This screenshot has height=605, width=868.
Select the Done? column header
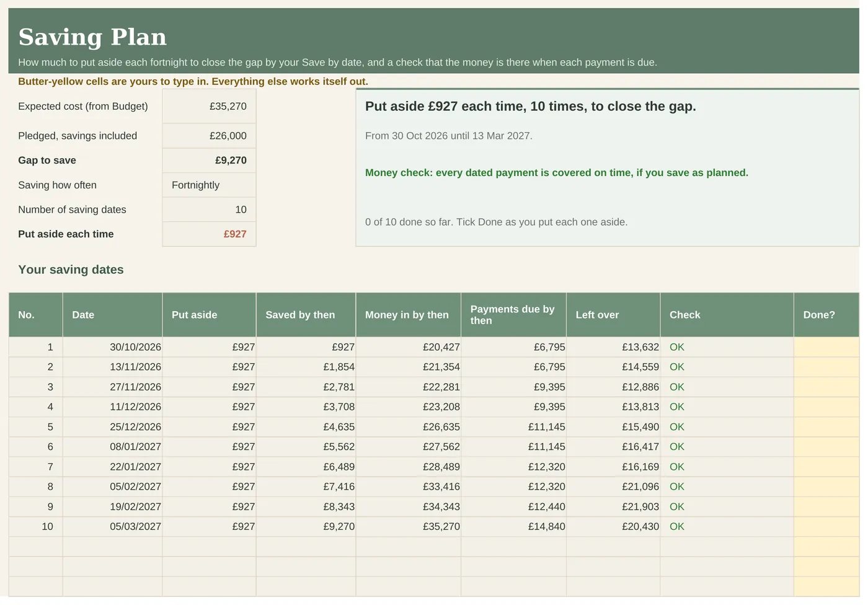tap(826, 315)
